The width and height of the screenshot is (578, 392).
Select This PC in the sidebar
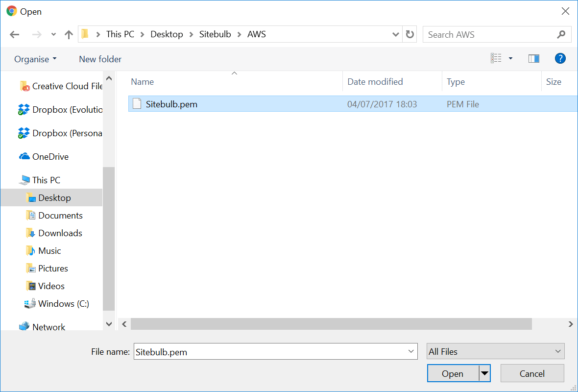coord(40,180)
